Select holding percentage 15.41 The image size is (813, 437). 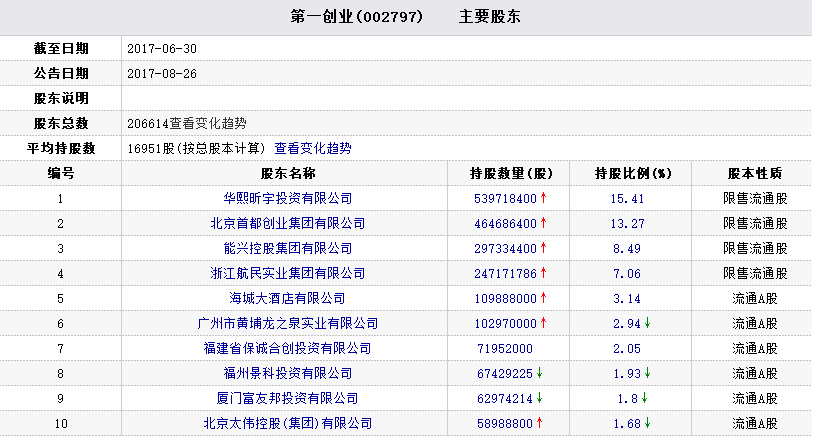point(627,199)
